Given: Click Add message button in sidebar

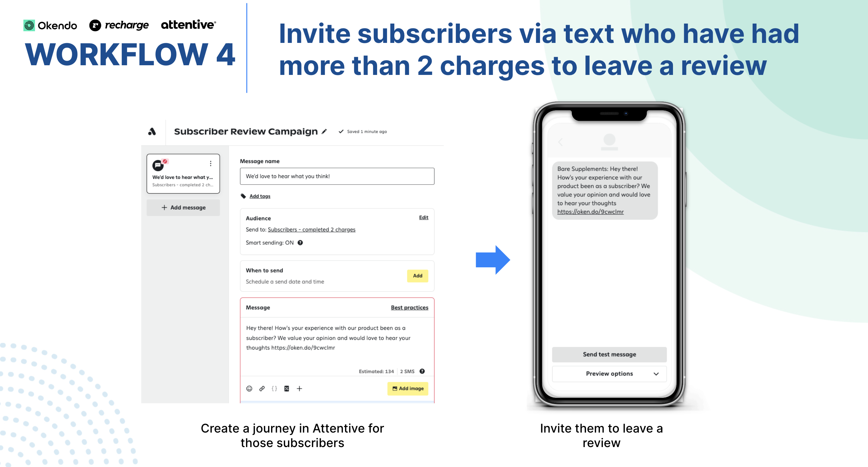Looking at the screenshot, I should pyautogui.click(x=184, y=207).
